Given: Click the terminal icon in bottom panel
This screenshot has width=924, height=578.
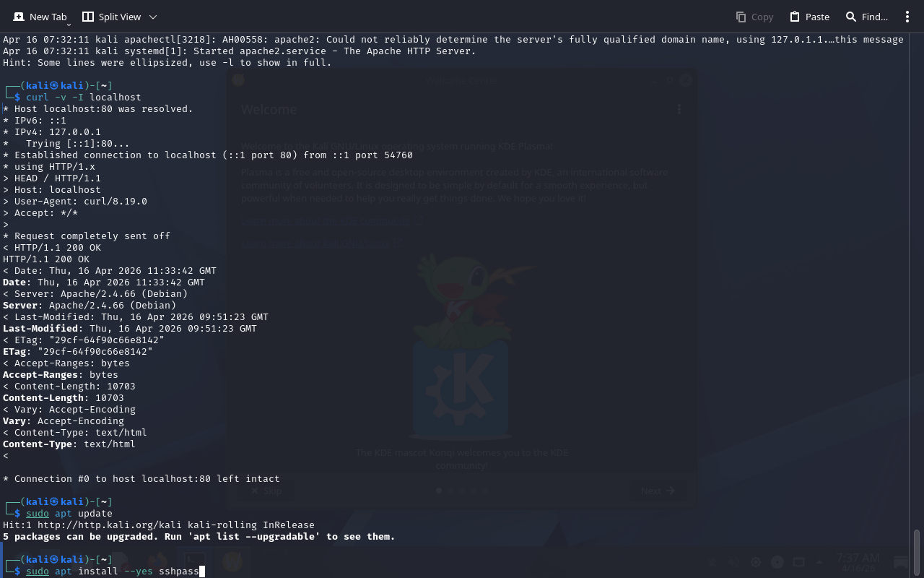Looking at the screenshot, I should (x=193, y=561).
